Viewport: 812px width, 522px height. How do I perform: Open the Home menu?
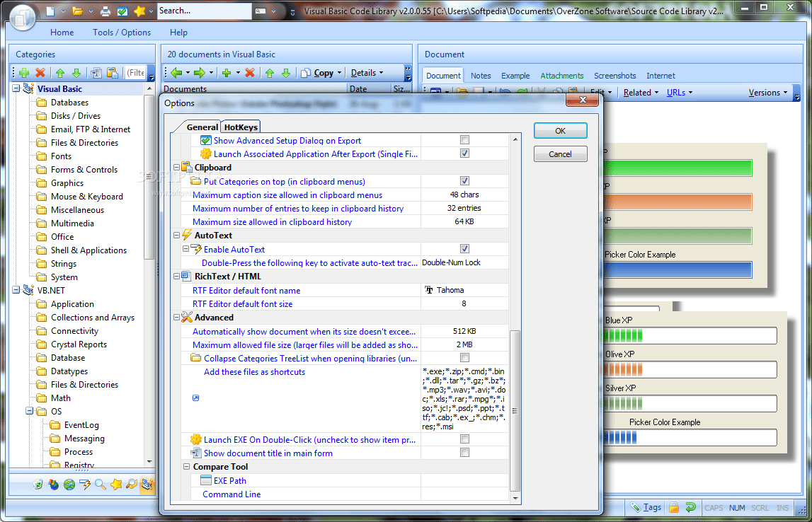62,32
